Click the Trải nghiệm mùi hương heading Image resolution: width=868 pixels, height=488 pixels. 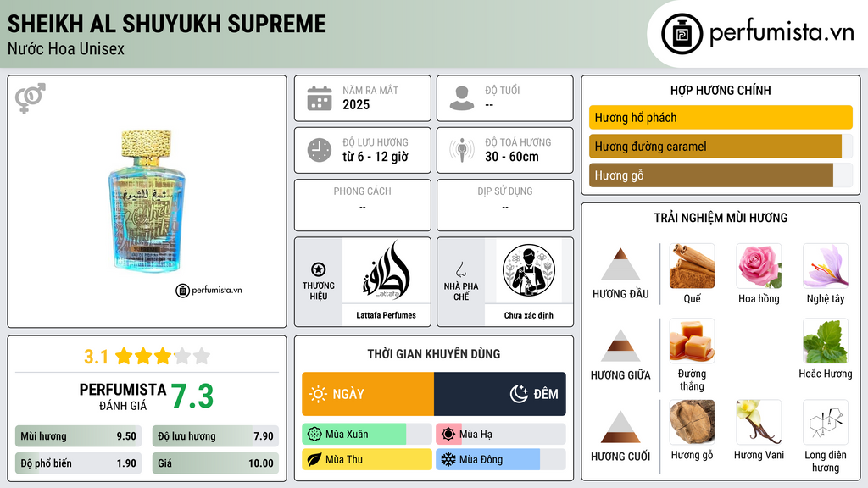[721, 218]
